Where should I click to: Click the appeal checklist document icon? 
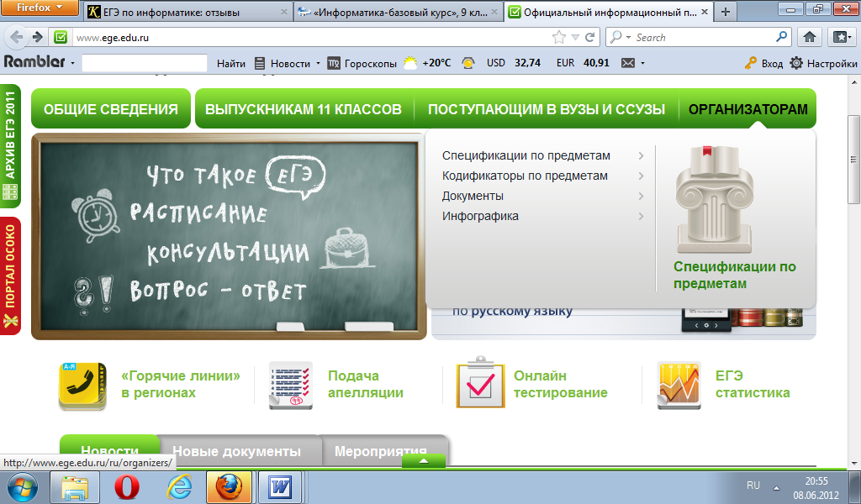tap(290, 385)
